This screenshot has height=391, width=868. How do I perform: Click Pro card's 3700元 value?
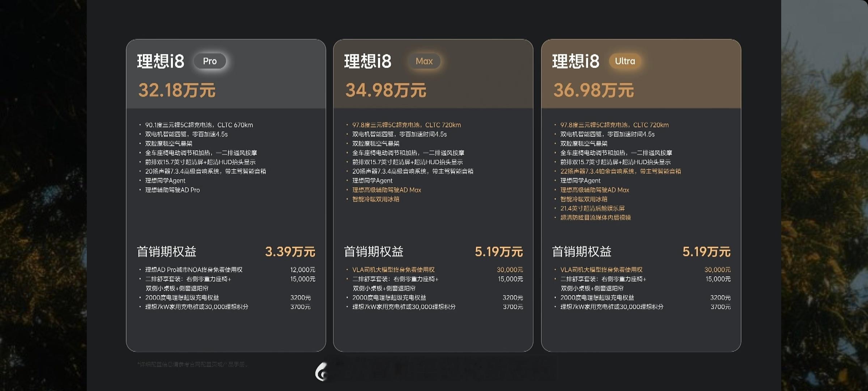(x=300, y=307)
